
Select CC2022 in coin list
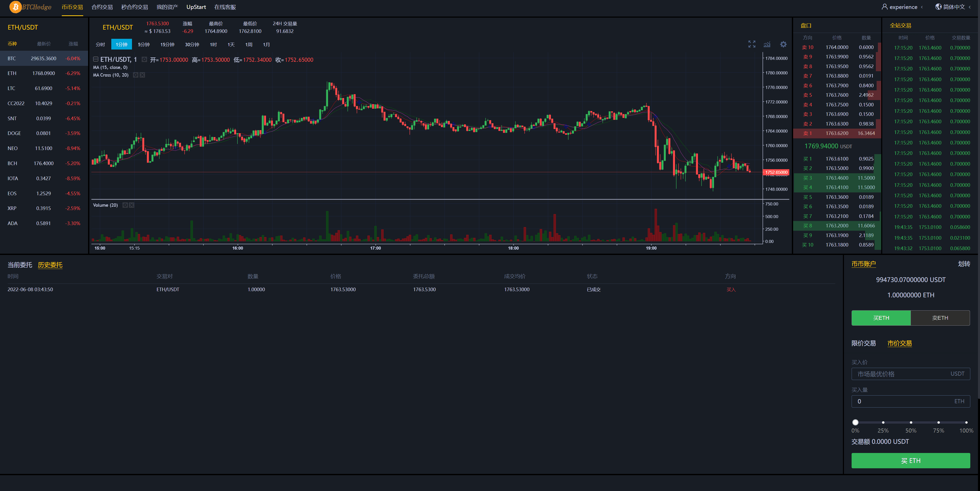44,103
